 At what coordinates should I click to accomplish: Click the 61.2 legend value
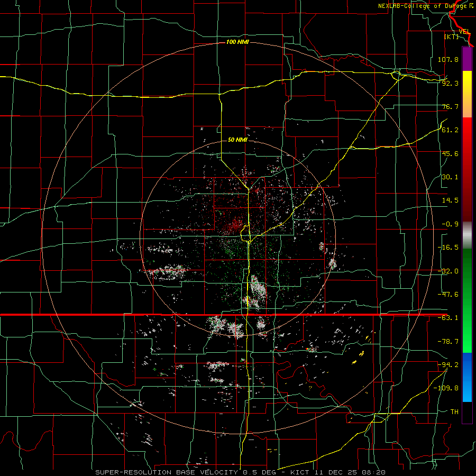450,130
